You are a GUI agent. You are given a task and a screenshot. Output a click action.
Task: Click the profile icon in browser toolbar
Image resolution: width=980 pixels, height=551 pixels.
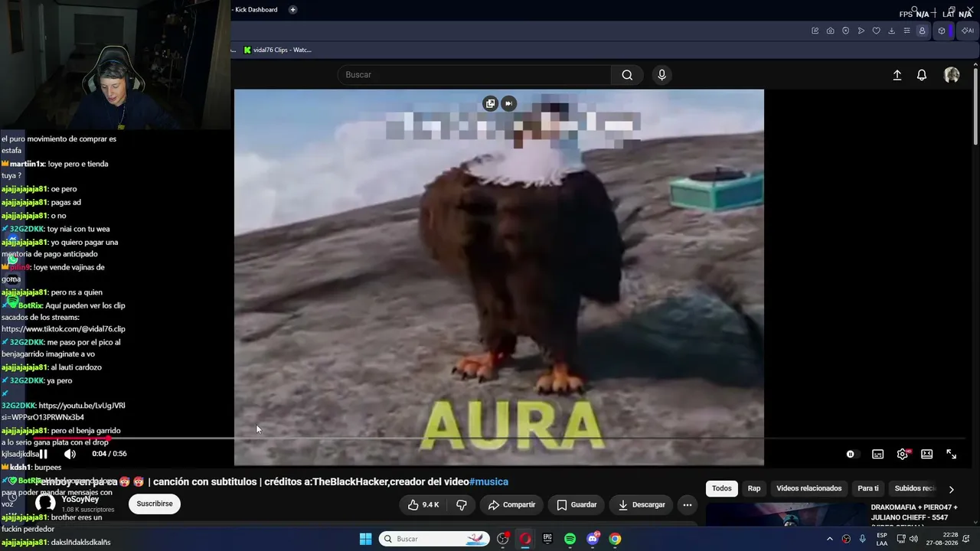923,31
